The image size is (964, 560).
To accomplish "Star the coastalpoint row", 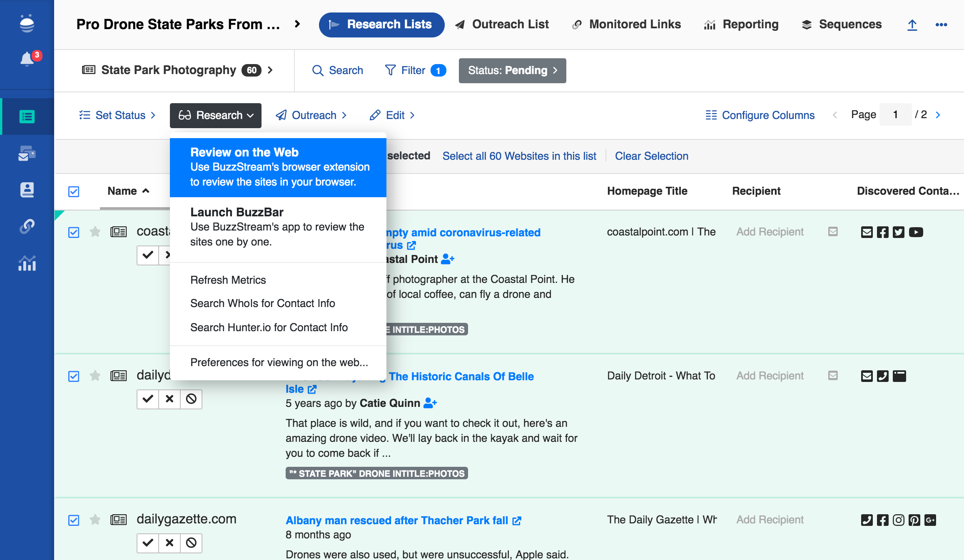I will pyautogui.click(x=95, y=232).
